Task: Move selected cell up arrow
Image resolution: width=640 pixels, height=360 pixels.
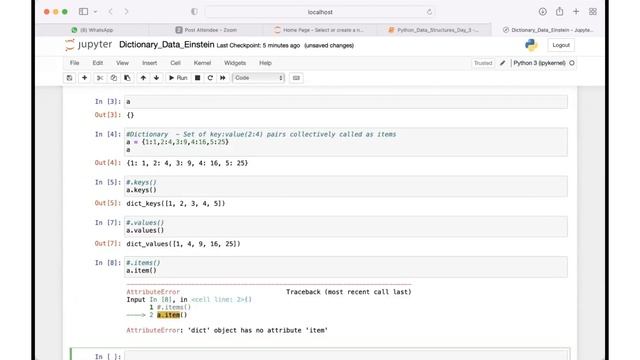Action: (143, 78)
